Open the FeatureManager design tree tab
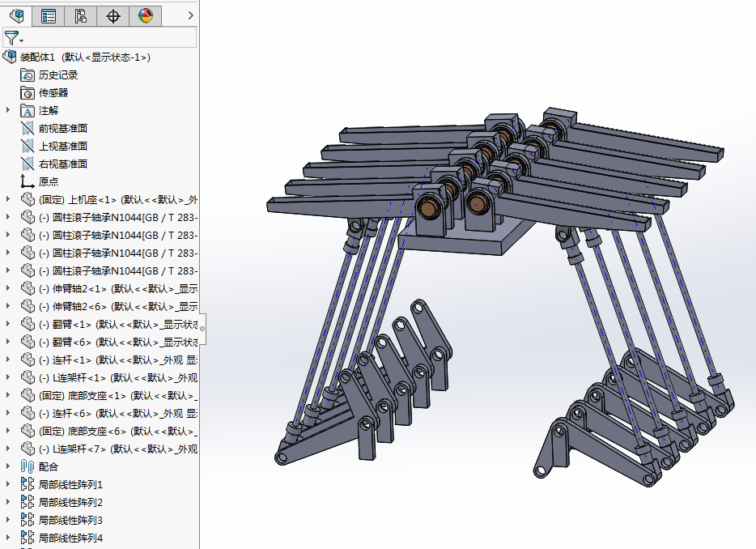 pos(16,15)
